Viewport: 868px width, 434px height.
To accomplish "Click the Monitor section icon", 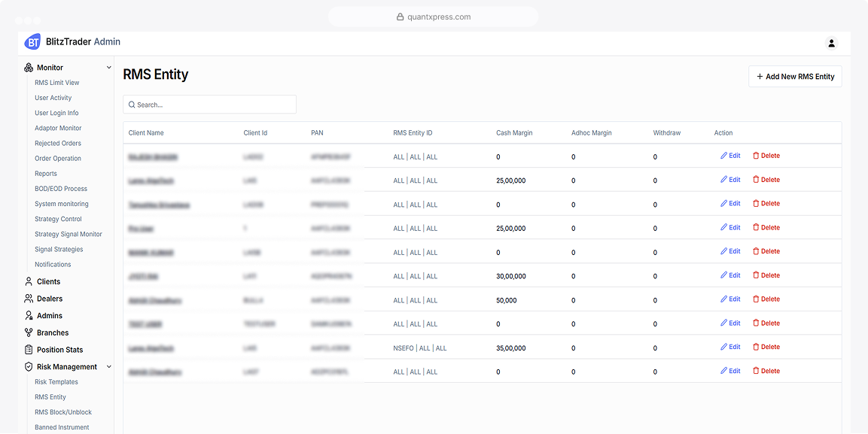I will click(29, 68).
